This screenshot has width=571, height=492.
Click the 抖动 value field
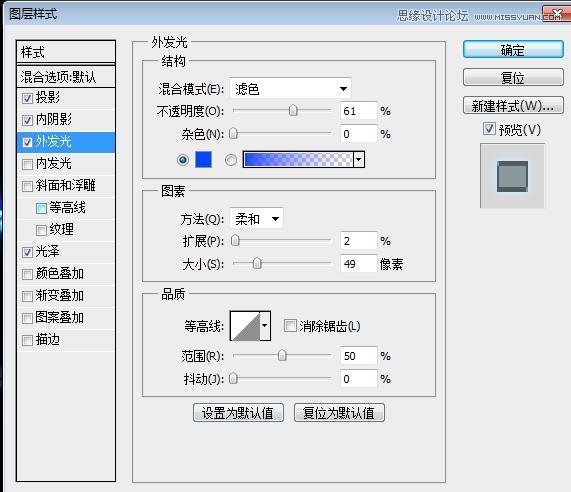358,379
